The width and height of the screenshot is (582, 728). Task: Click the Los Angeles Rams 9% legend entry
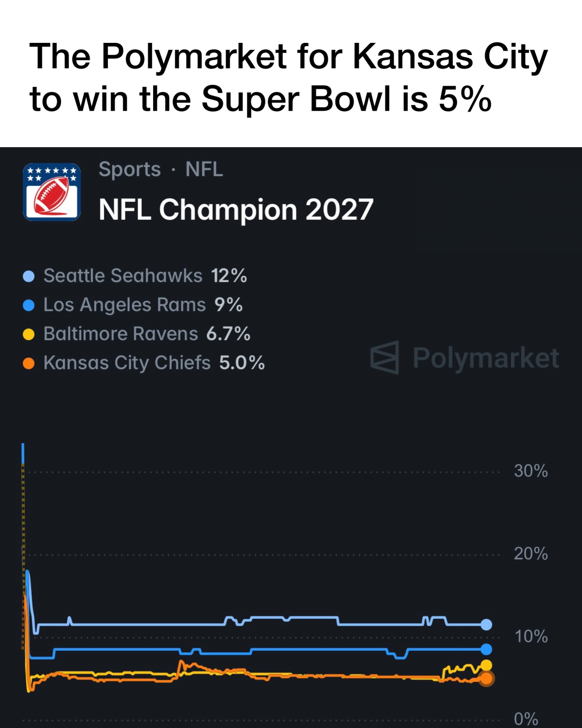[x=143, y=305]
